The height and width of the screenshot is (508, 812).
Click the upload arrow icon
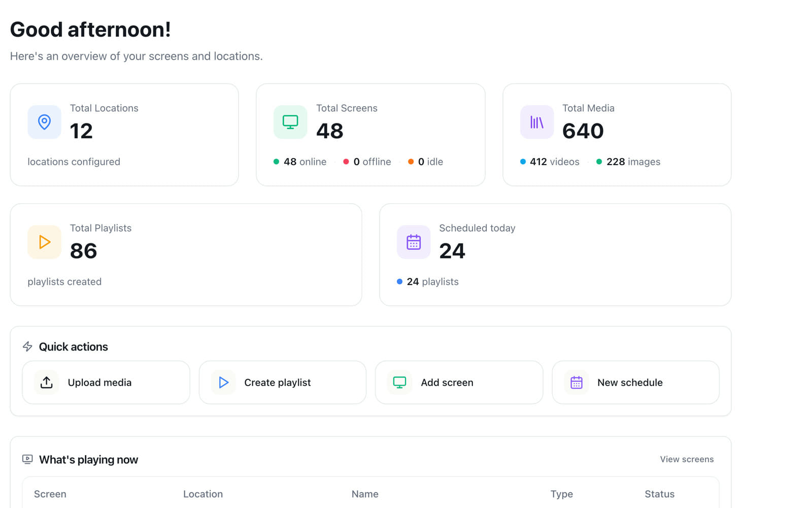(x=47, y=383)
